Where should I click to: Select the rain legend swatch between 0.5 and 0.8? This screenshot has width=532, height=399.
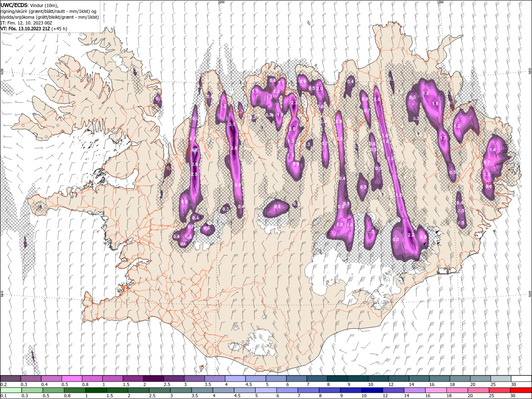click(x=53, y=390)
